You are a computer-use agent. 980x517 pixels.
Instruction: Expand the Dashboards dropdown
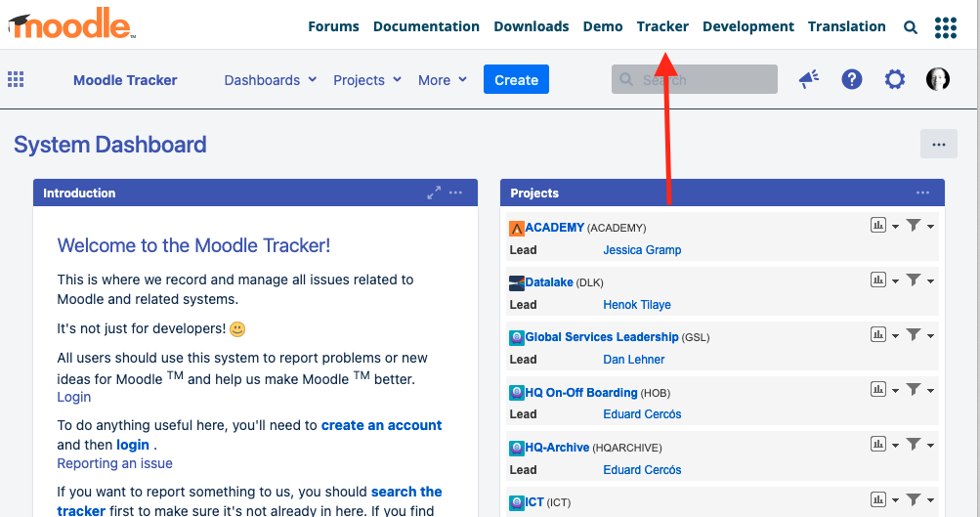270,80
